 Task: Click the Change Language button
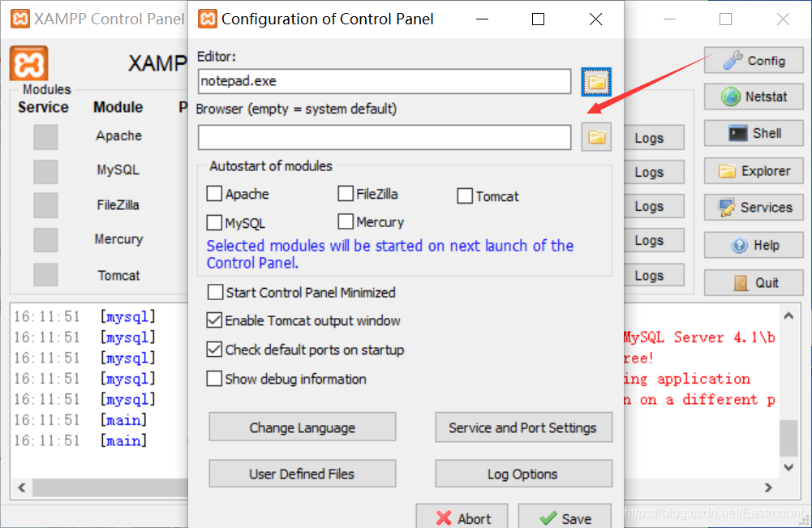[x=303, y=427]
